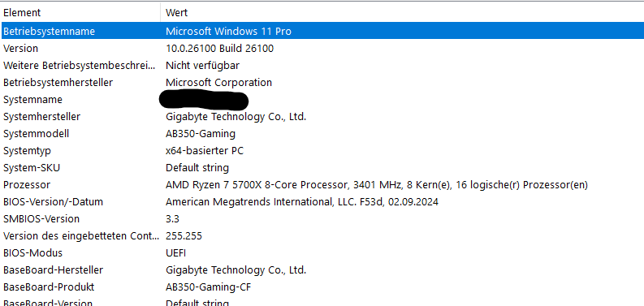Select the Prozessor row
644x306 pixels.
pos(322,185)
